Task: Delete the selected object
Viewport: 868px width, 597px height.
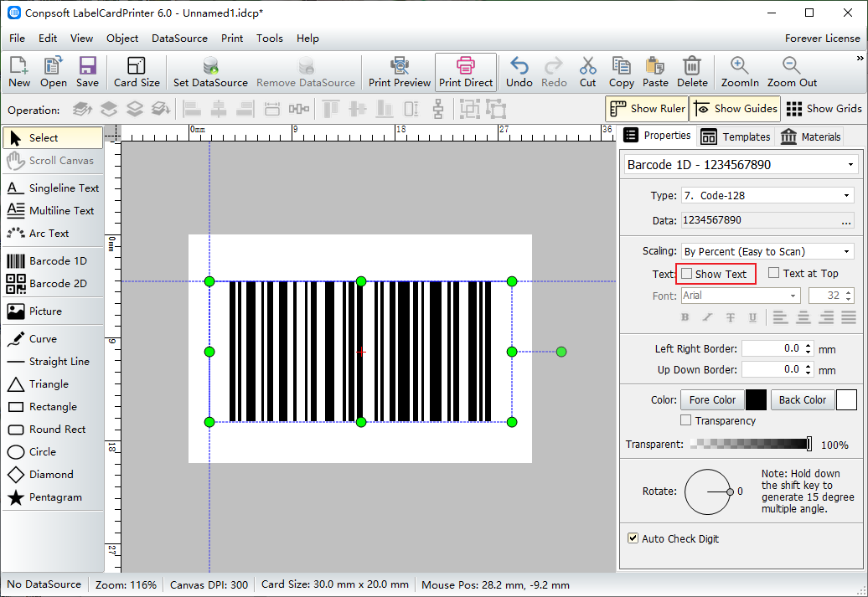Action: 692,72
